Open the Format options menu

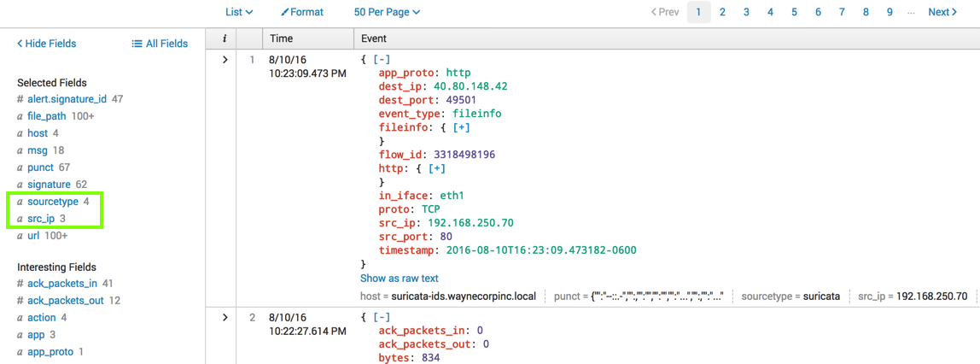coord(302,12)
